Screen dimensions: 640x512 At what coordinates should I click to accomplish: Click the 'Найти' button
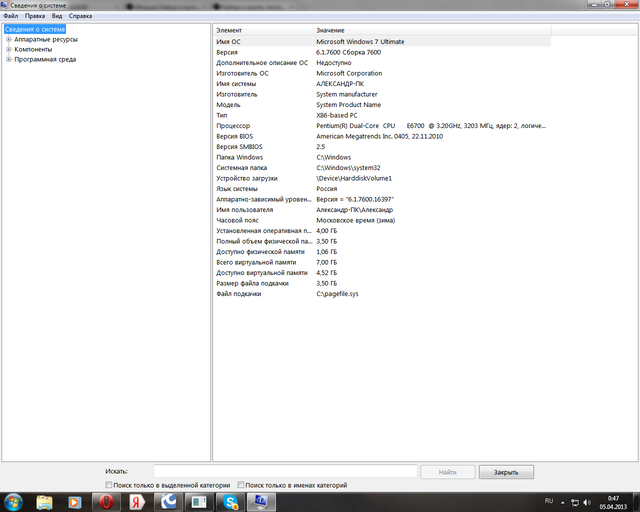pos(448,471)
